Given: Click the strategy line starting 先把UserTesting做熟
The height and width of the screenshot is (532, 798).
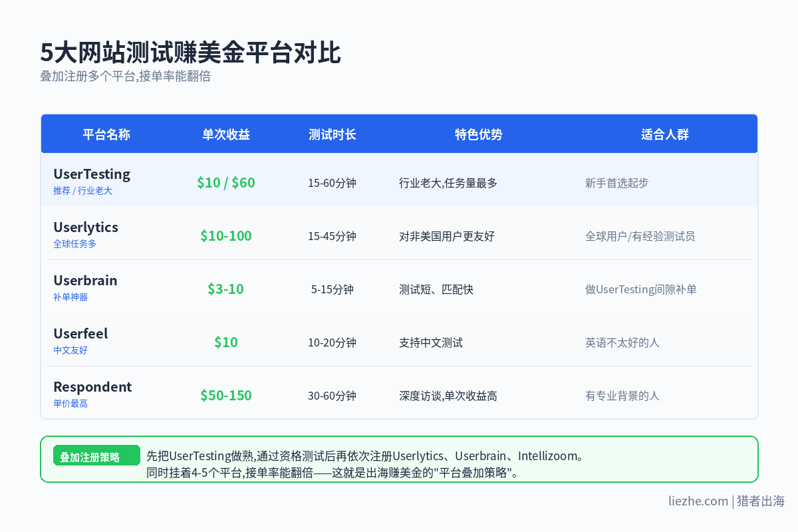Looking at the screenshot, I should (366, 456).
